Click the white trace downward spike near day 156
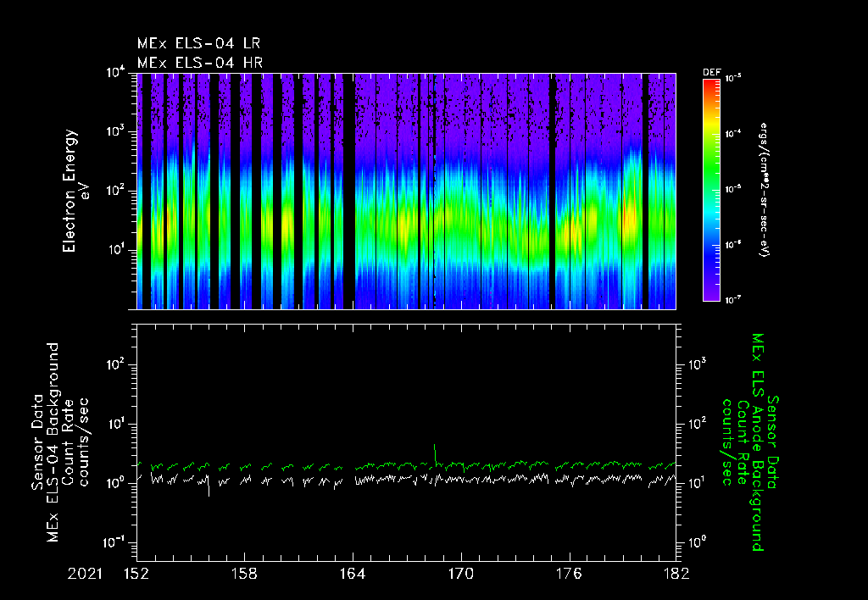 point(209,487)
